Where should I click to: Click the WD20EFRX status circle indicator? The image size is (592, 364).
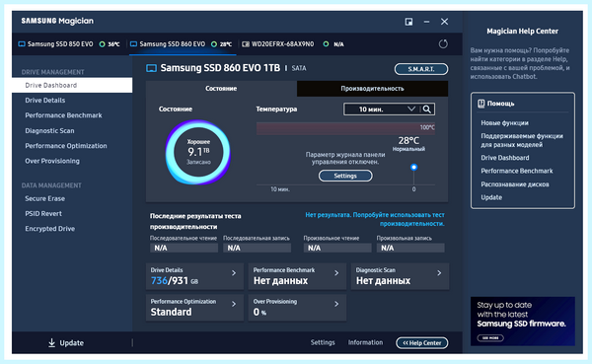click(x=326, y=44)
